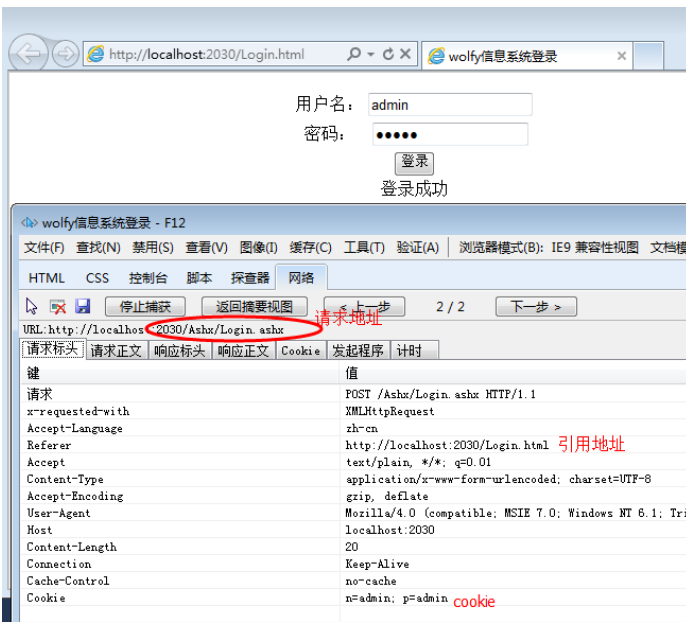Click the 用户名 input field

coord(449,105)
